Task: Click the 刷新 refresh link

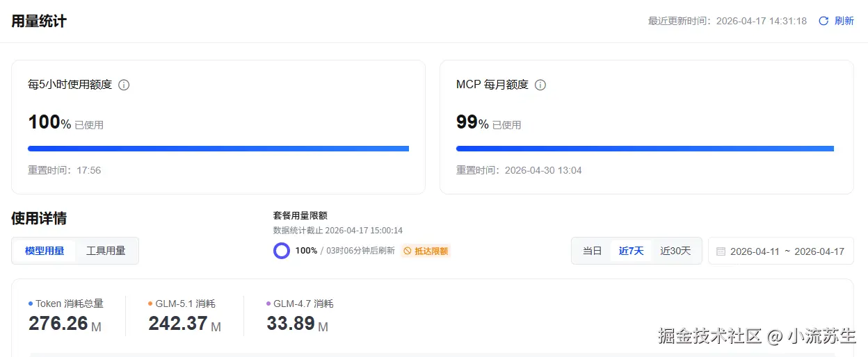Action: (x=844, y=21)
